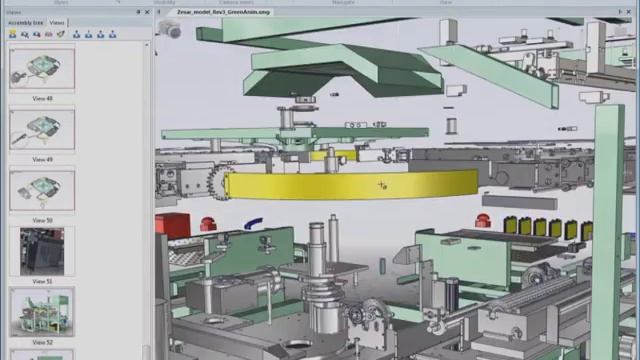Click the "View 48" label
Viewport: 640px width, 360px height.
pyautogui.click(x=42, y=98)
